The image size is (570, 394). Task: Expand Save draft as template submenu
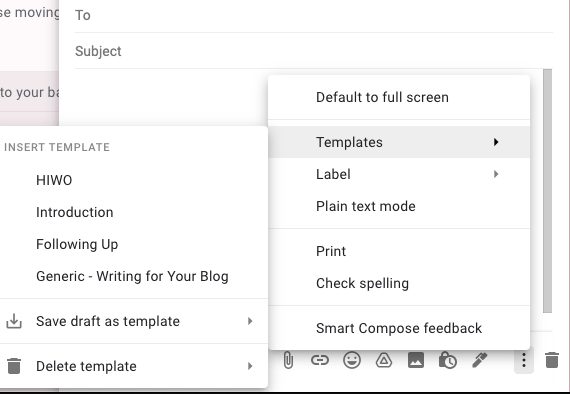point(134,321)
